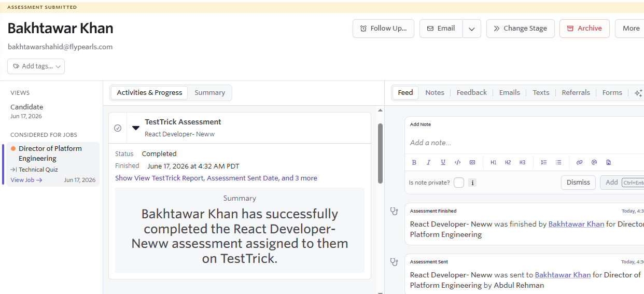Switch to Activities & Progress tab
644x294 pixels.
pyautogui.click(x=149, y=93)
